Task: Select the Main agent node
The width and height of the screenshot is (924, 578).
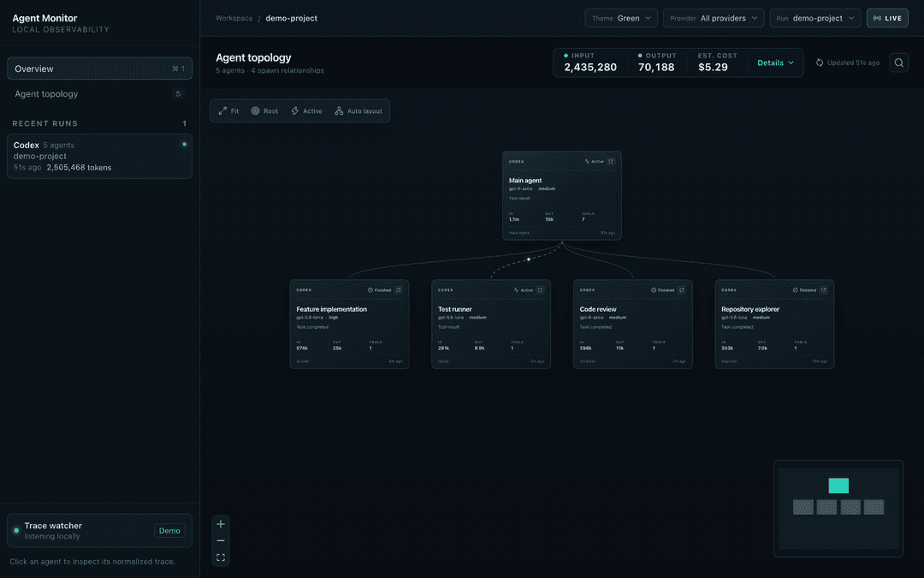Action: tap(561, 195)
